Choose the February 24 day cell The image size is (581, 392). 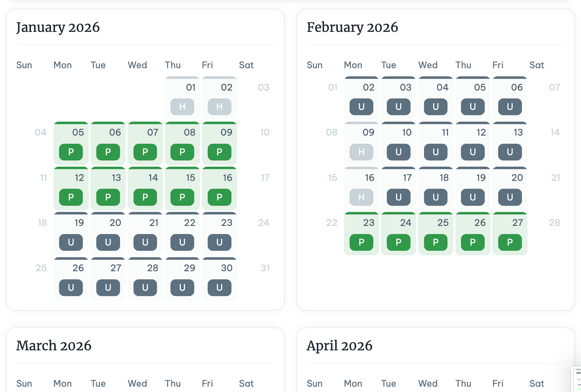pyautogui.click(x=398, y=234)
